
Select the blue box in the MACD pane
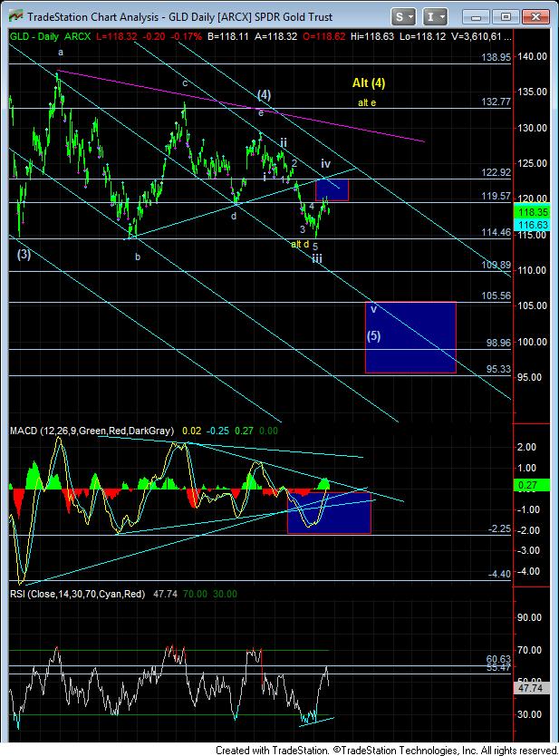pyautogui.click(x=329, y=512)
